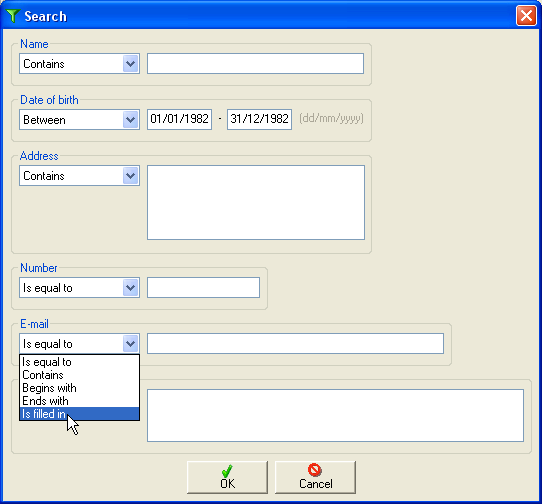
Task: Focus the start date field 01/01/1982
Action: [179, 120]
